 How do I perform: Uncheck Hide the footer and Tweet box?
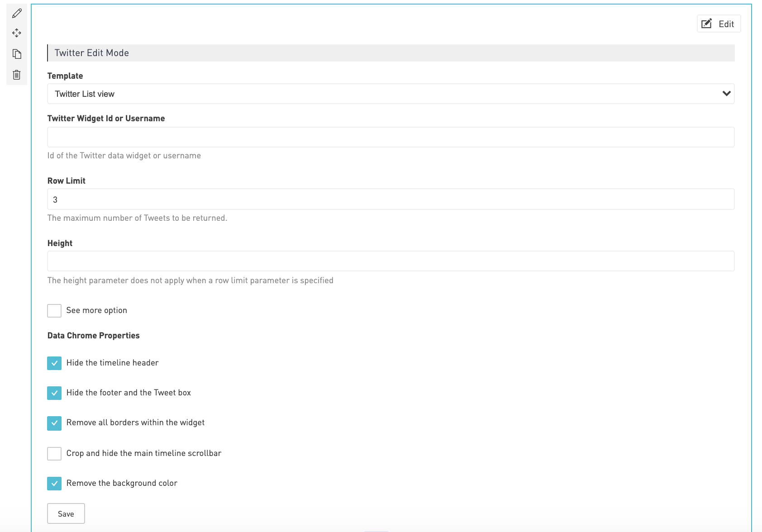coord(54,393)
